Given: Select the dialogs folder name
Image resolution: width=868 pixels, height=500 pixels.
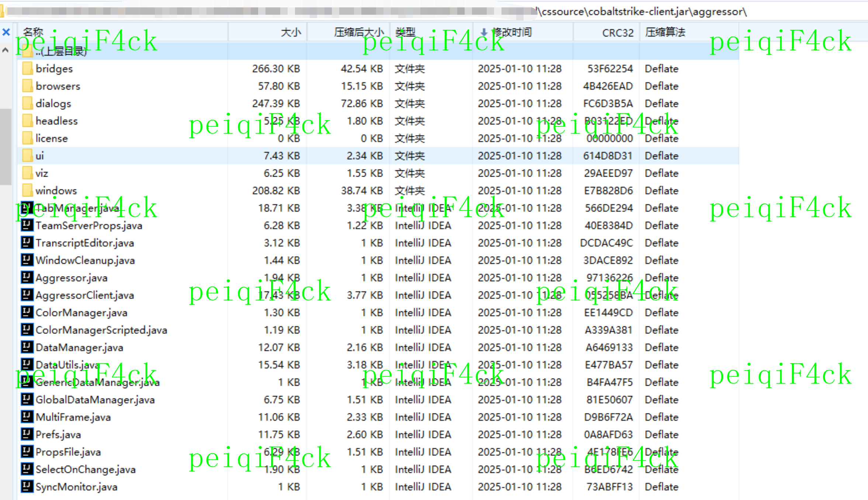Looking at the screenshot, I should pos(53,104).
